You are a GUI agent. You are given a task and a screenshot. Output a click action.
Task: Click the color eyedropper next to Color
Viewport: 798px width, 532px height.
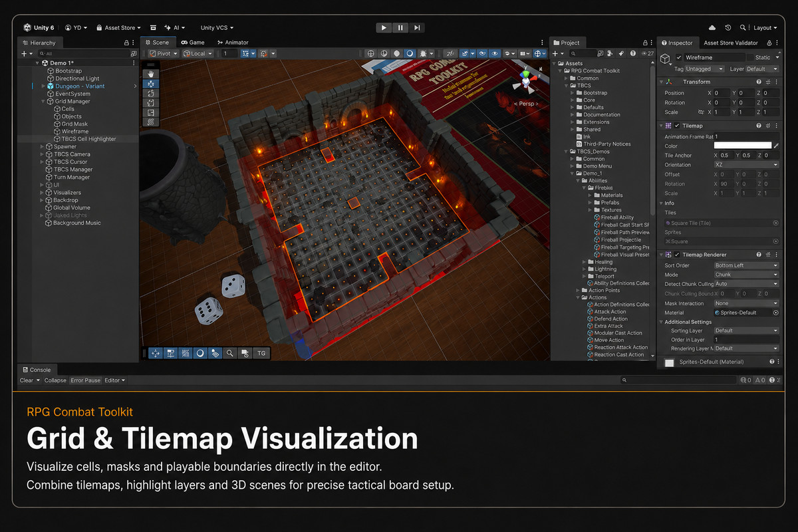[775, 145]
